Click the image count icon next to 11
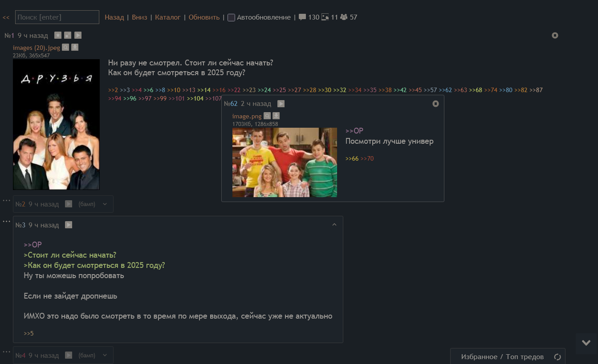The height and width of the screenshot is (364, 598). click(325, 17)
